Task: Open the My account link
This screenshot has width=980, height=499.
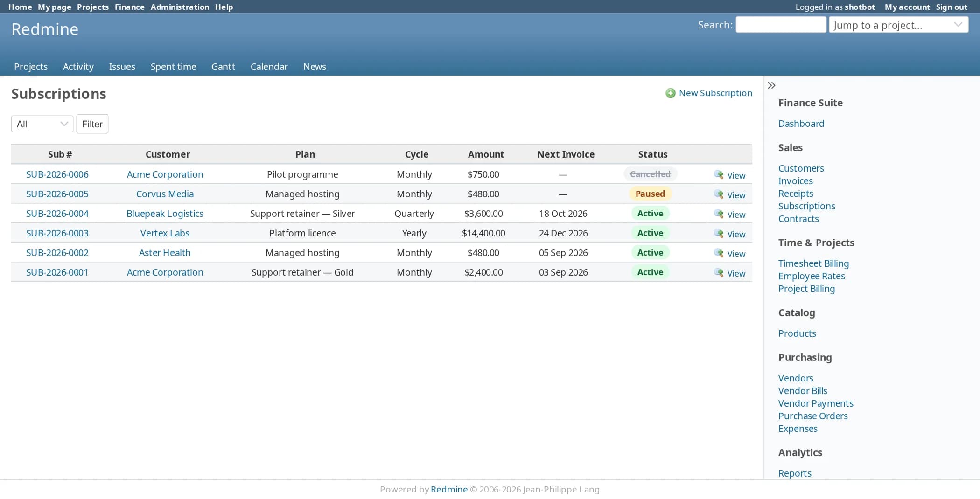Action: (x=907, y=7)
